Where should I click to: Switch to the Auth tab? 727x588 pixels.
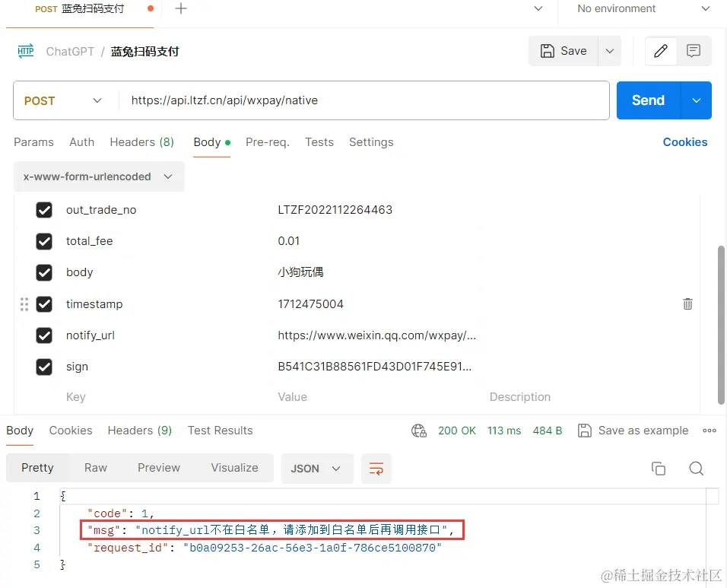81,142
